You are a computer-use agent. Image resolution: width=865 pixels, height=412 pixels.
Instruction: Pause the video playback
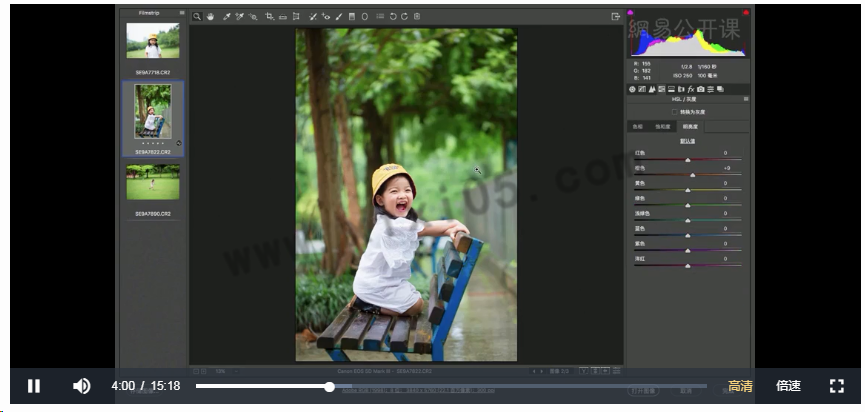point(33,386)
